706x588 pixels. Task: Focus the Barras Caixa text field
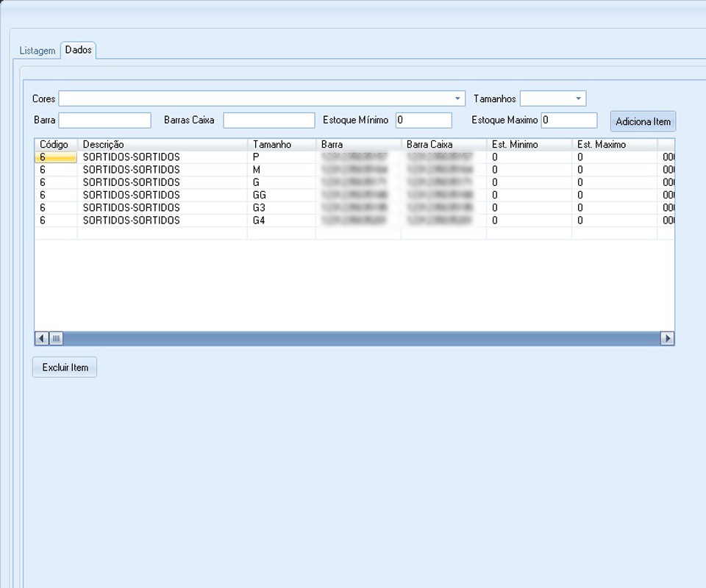268,121
